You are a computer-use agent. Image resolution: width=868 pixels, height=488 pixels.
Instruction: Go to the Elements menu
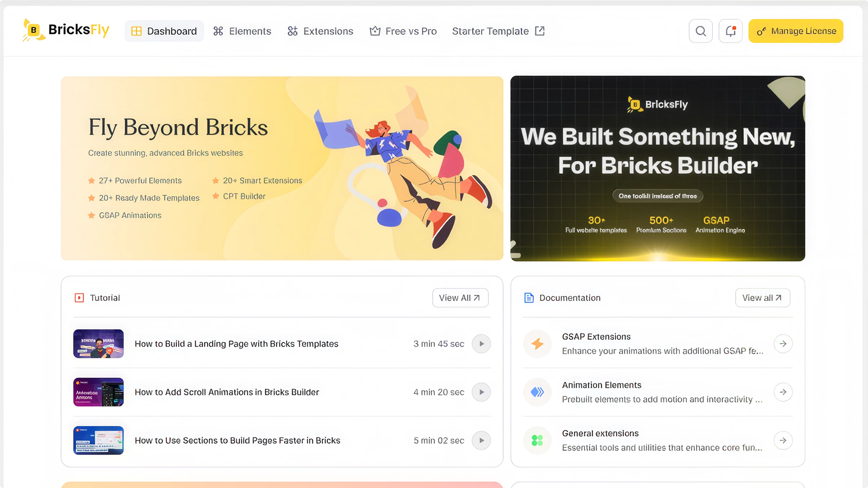click(242, 31)
